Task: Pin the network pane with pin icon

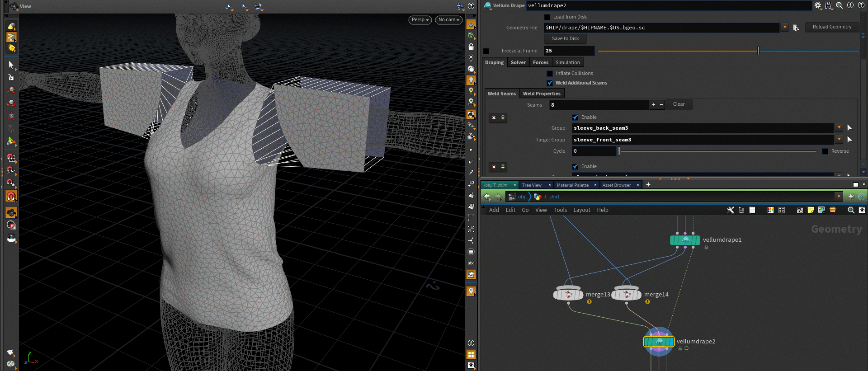Action: pyautogui.click(x=851, y=197)
